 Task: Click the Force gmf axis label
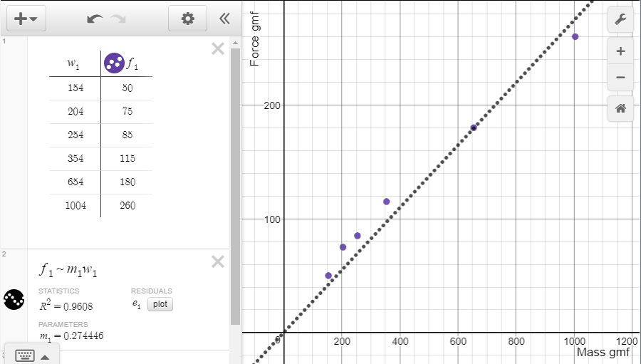[x=254, y=39]
